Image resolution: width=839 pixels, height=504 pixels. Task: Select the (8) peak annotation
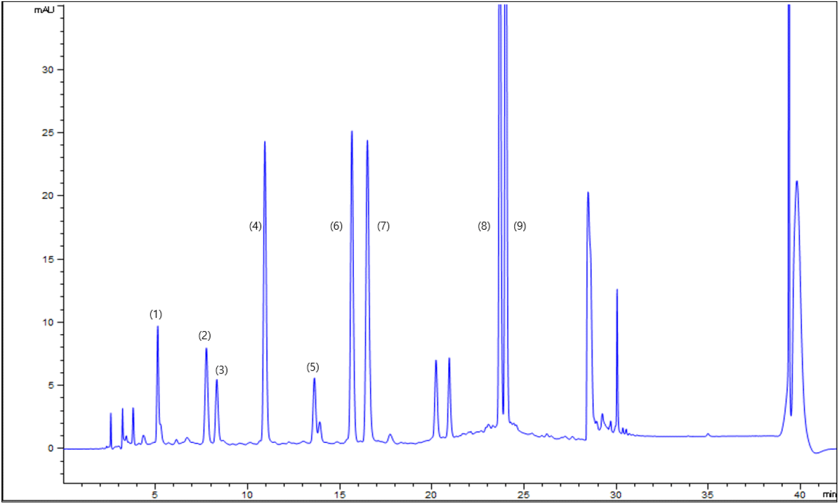(484, 226)
